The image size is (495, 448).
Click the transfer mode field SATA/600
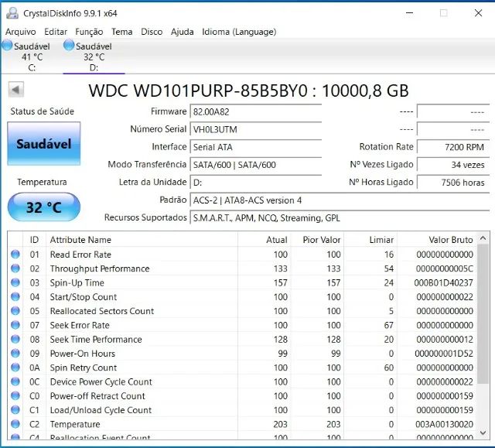[x=256, y=165]
